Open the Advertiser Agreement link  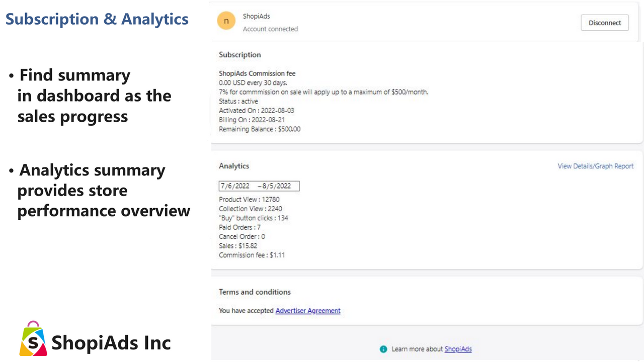coord(307,310)
